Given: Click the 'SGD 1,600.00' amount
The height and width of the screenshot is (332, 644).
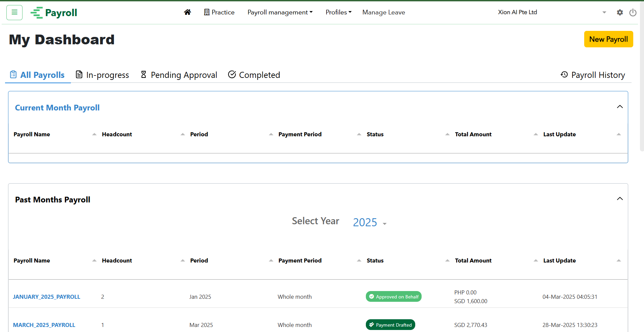Looking at the screenshot, I should coord(471,301).
